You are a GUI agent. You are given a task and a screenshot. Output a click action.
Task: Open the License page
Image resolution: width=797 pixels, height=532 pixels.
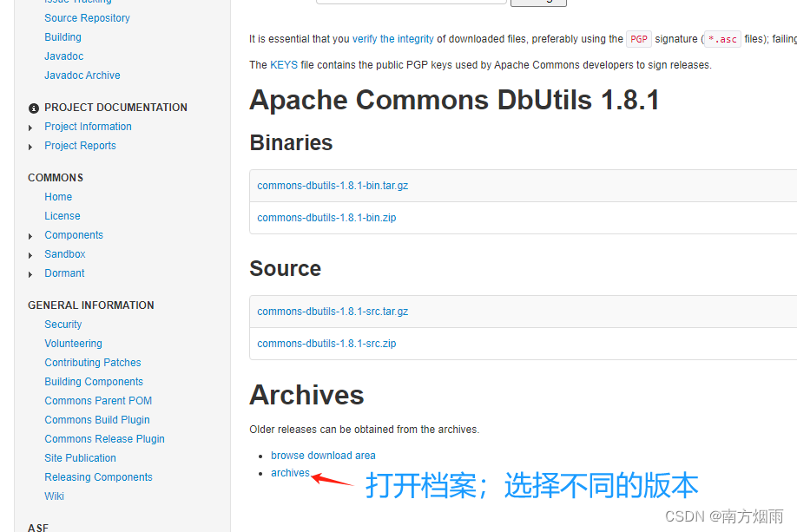[62, 215]
